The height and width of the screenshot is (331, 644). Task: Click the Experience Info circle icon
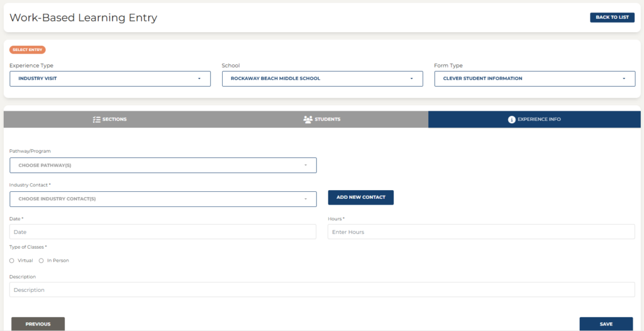511,120
